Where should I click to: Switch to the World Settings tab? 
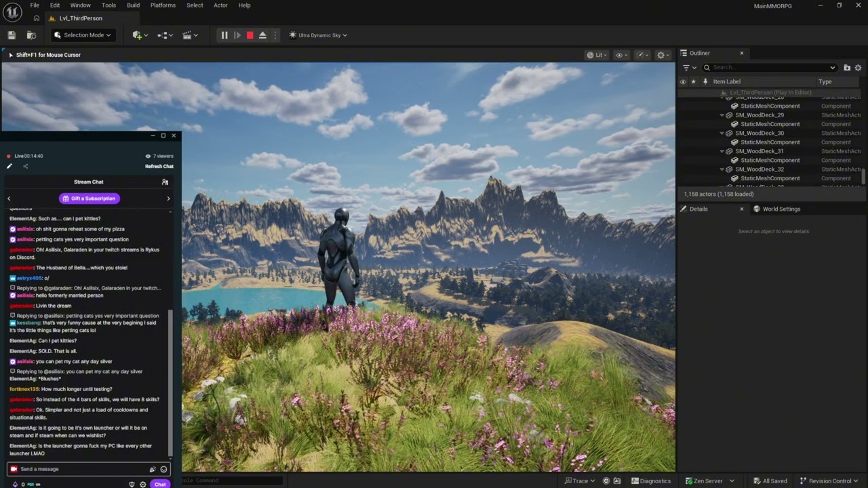tap(777, 209)
